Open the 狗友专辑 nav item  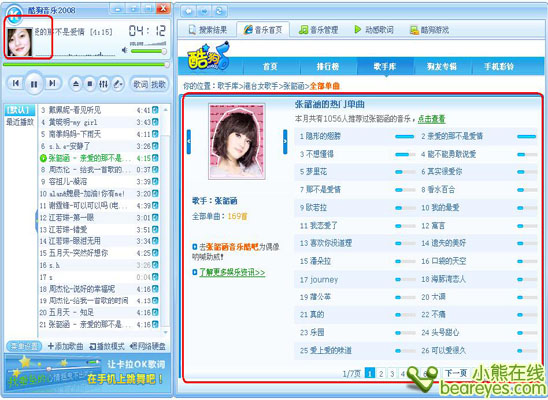[442, 66]
